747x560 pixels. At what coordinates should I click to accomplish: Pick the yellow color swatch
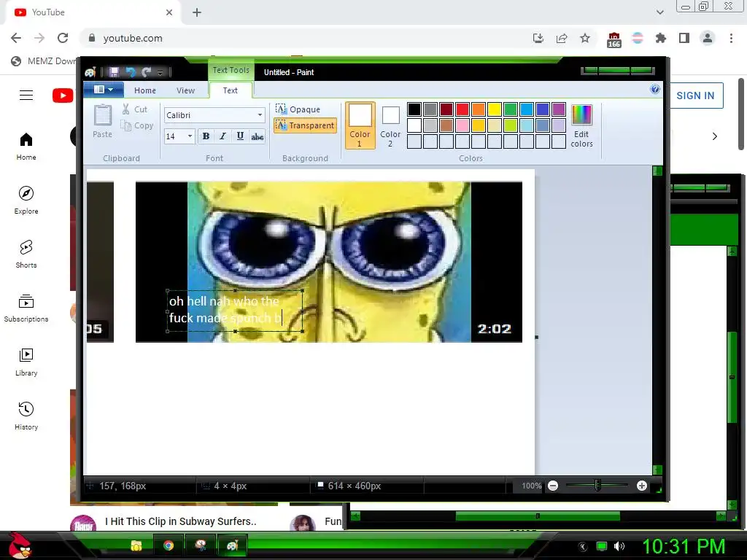tap(494, 109)
